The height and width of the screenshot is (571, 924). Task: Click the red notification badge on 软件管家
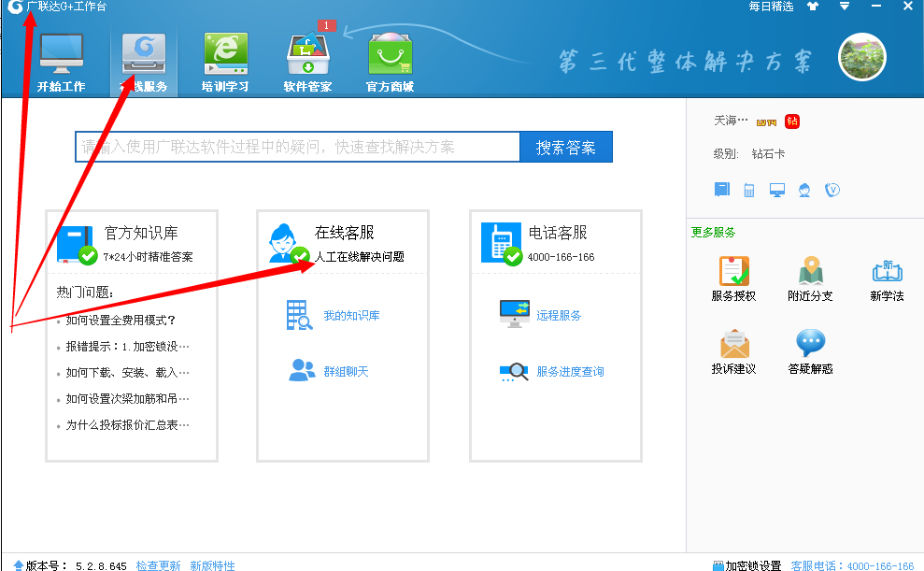pos(326,25)
